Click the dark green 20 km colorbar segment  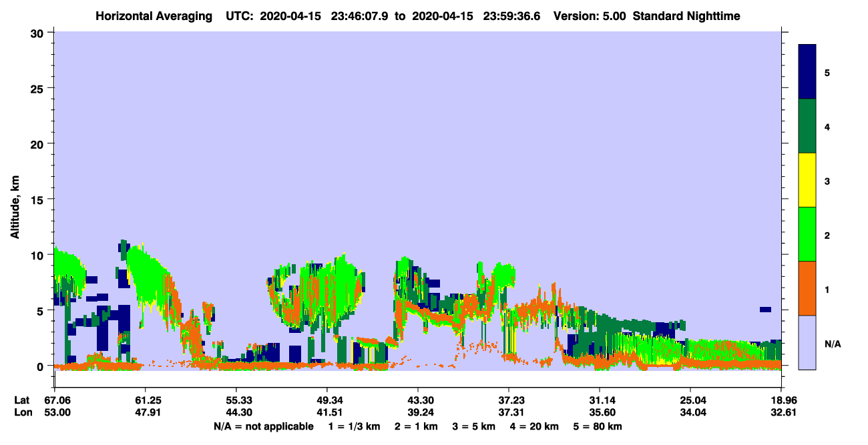point(807,126)
